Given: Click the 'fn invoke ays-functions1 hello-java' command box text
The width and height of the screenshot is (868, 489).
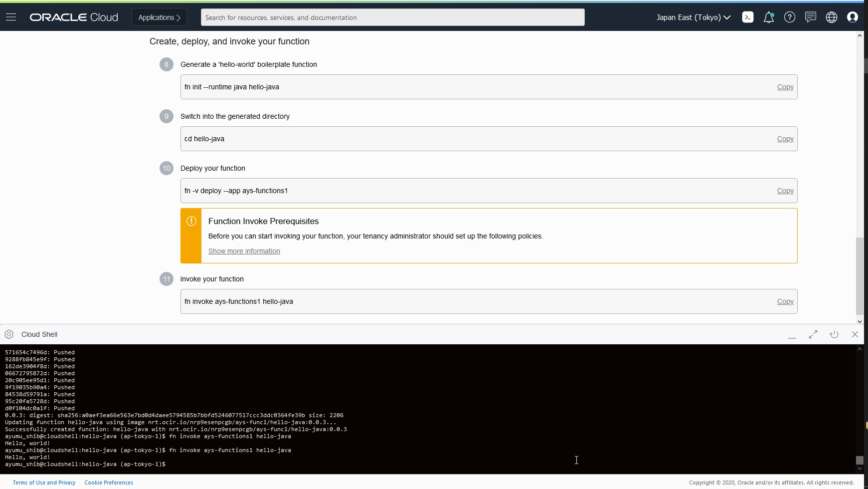Looking at the screenshot, I should pos(239,301).
